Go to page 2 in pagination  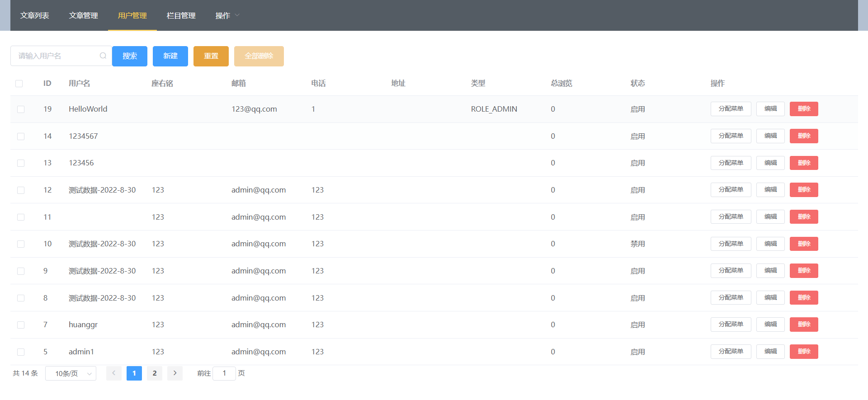[x=155, y=373]
